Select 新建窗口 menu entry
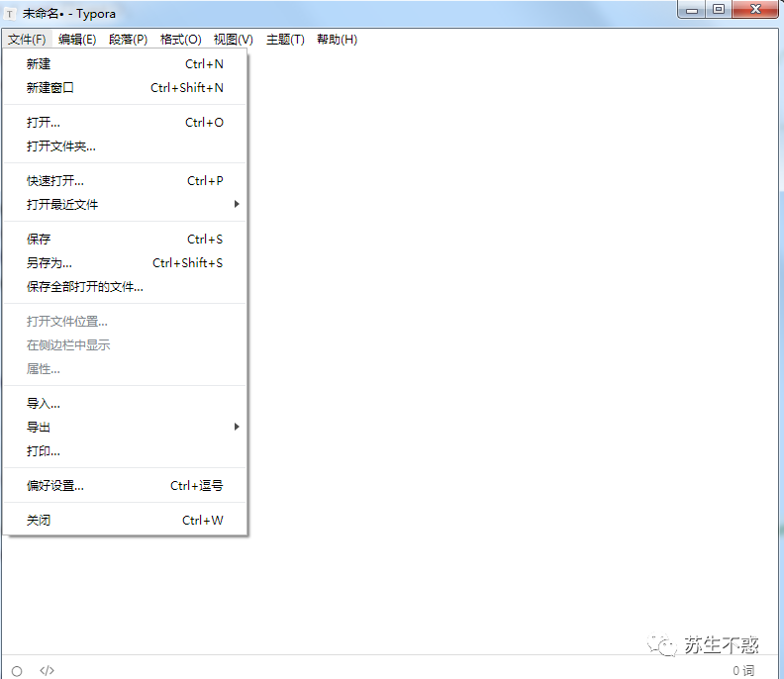 tap(125, 87)
